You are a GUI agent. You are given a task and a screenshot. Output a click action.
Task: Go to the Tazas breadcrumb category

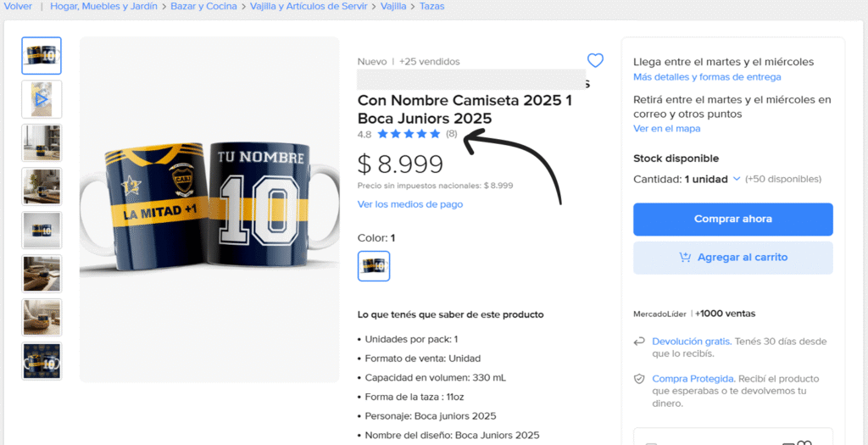tap(431, 6)
